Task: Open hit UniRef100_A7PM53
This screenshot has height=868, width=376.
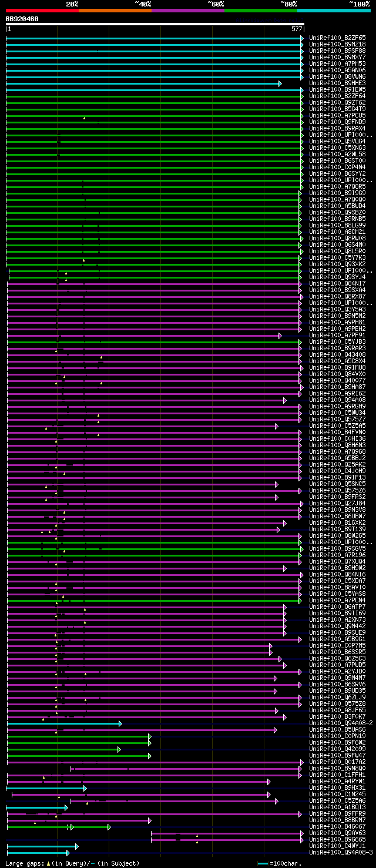Action: 337,64
